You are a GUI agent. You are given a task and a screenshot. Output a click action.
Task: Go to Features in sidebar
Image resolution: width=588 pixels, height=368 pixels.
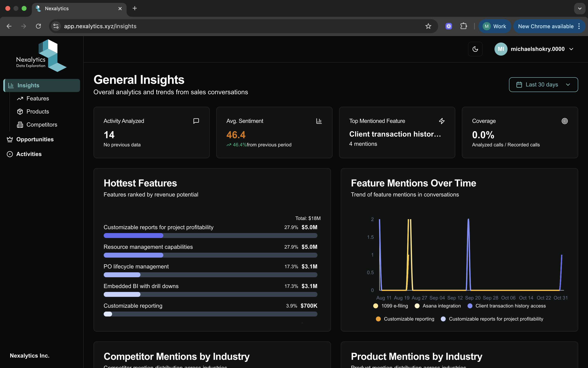click(x=38, y=99)
